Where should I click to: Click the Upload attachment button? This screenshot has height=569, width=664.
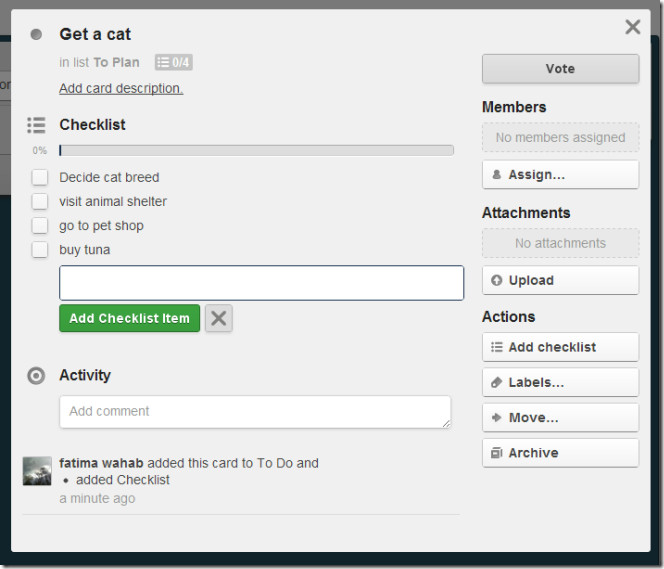pos(560,280)
